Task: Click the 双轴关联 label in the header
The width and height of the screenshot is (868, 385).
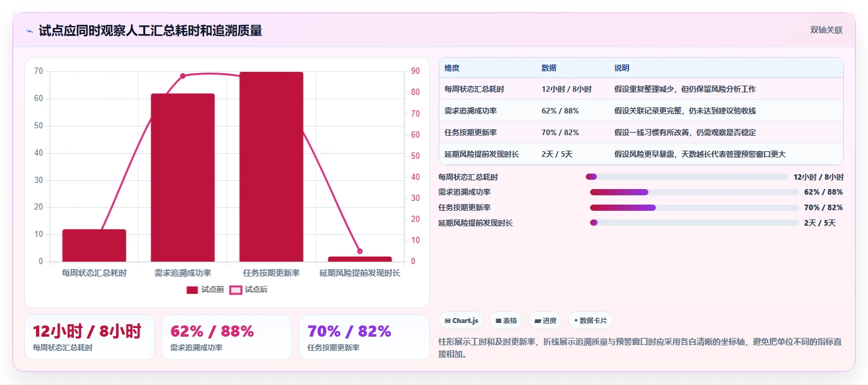Action: (x=826, y=30)
